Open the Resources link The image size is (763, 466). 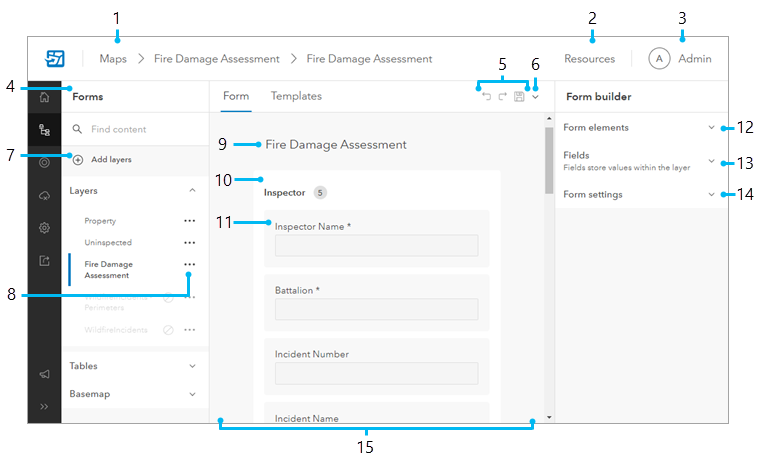coord(589,59)
